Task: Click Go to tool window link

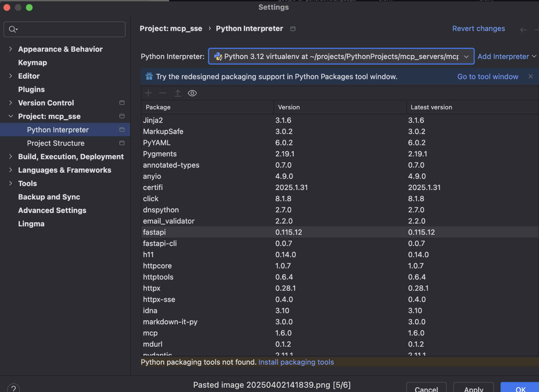Action: point(488,77)
